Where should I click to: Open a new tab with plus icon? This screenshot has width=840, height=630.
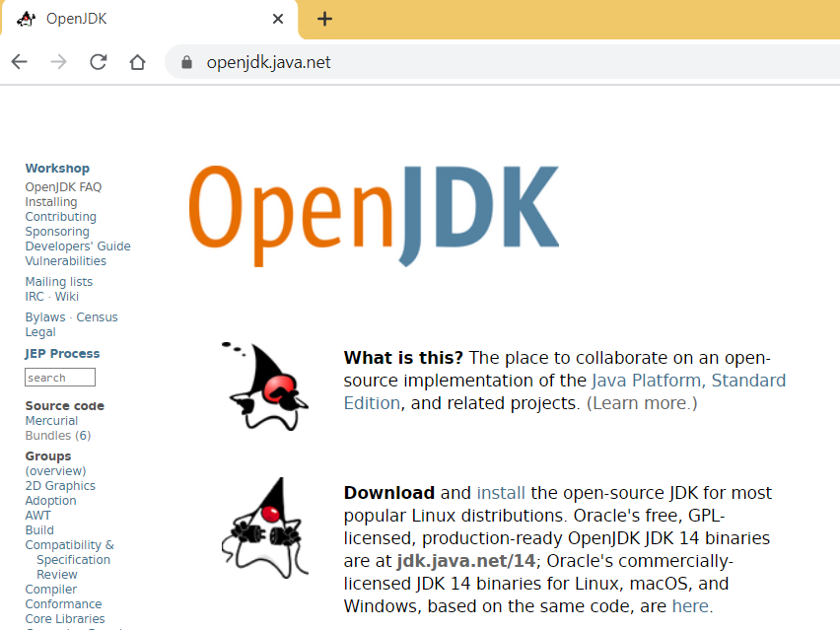tap(324, 20)
